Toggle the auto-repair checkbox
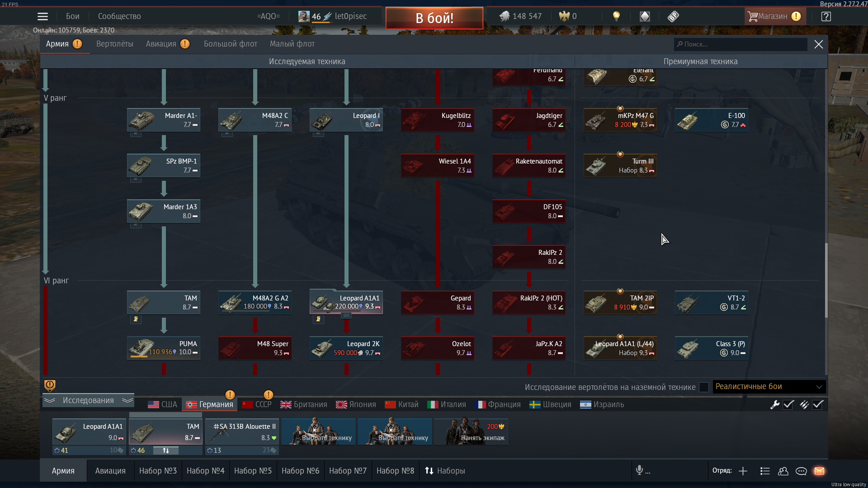 point(788,404)
